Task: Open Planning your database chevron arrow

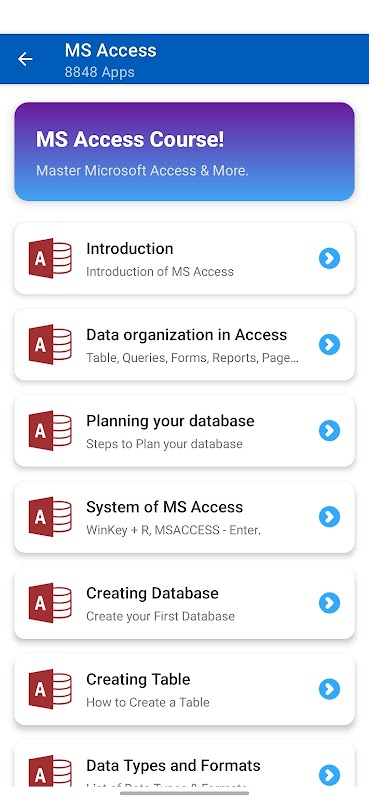Action: click(329, 431)
